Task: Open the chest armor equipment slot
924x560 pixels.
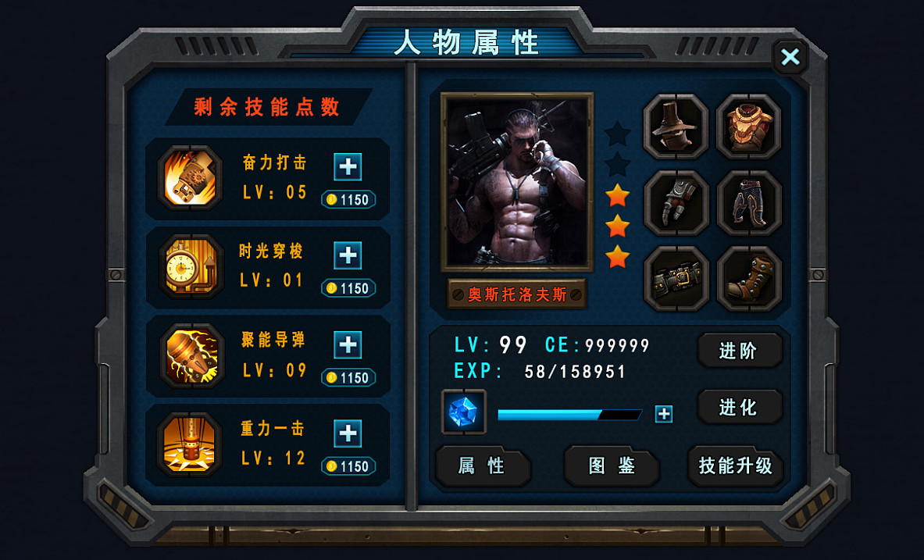Action: tap(748, 127)
